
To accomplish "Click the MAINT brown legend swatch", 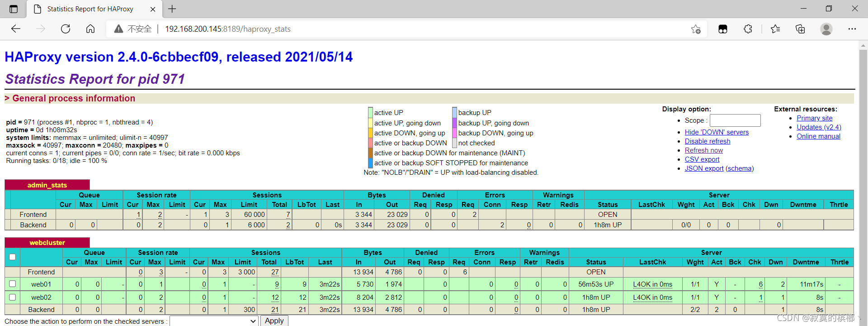I will (x=370, y=153).
